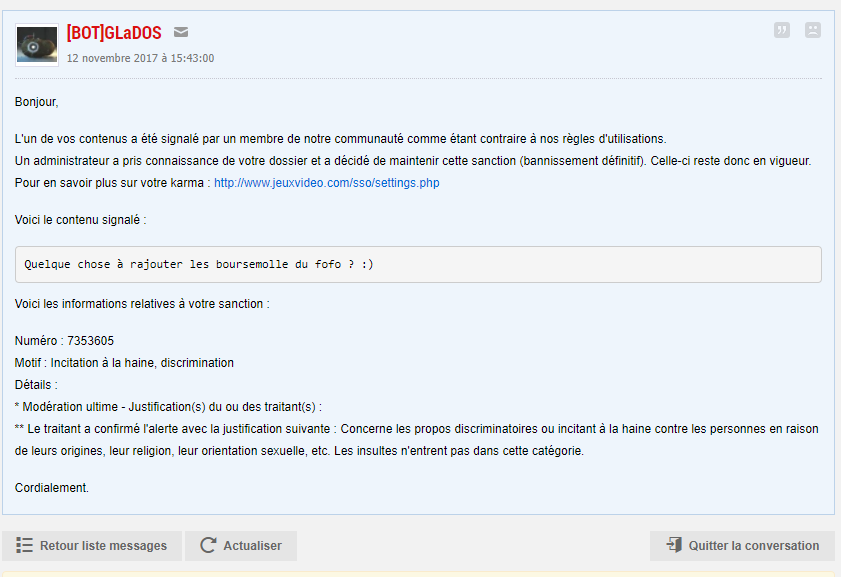841x577 pixels.
Task: Click the quoted reported content block
Action: [418, 264]
